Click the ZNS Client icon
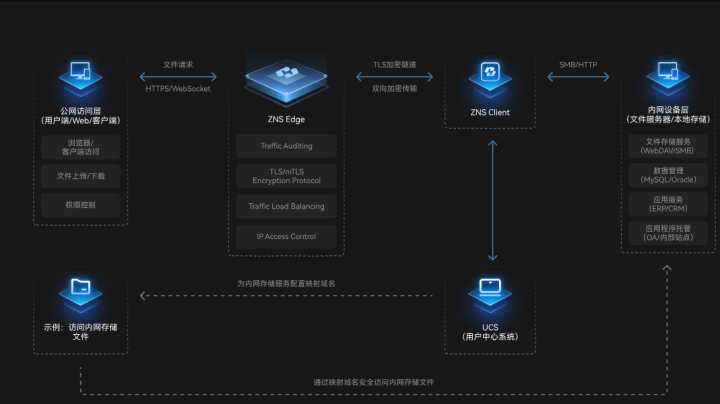 pos(490,79)
